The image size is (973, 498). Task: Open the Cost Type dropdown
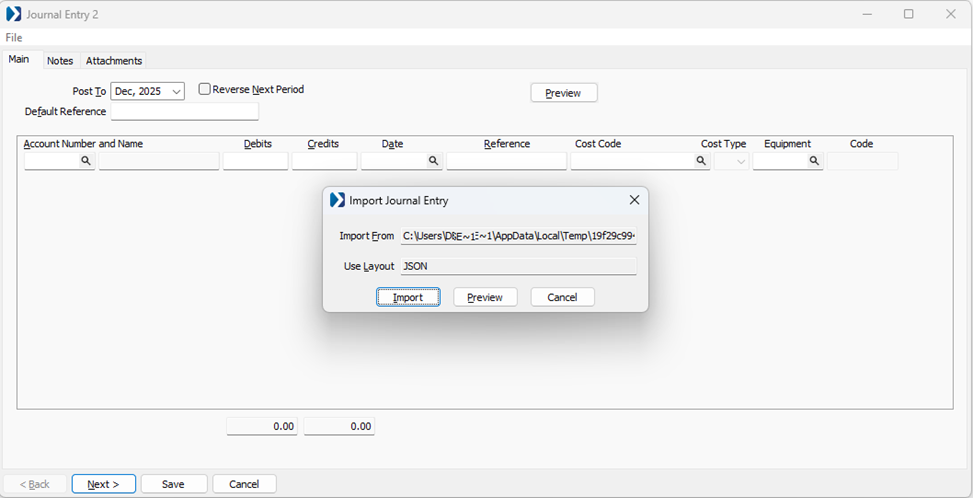pos(740,161)
